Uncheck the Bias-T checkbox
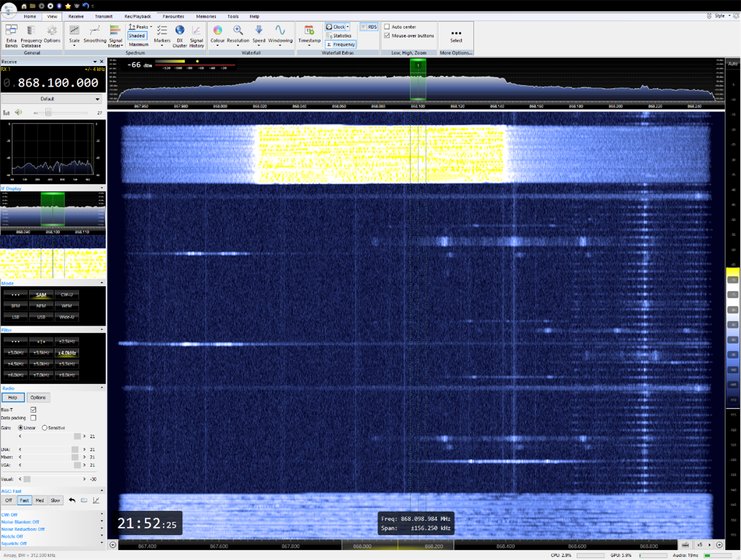The height and width of the screenshot is (560, 741). tap(34, 410)
